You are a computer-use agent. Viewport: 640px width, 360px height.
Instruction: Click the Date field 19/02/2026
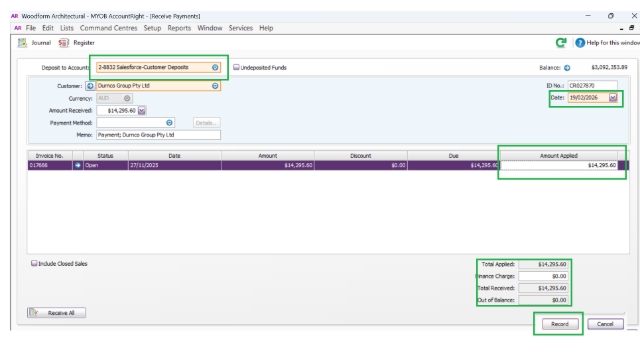(x=588, y=98)
